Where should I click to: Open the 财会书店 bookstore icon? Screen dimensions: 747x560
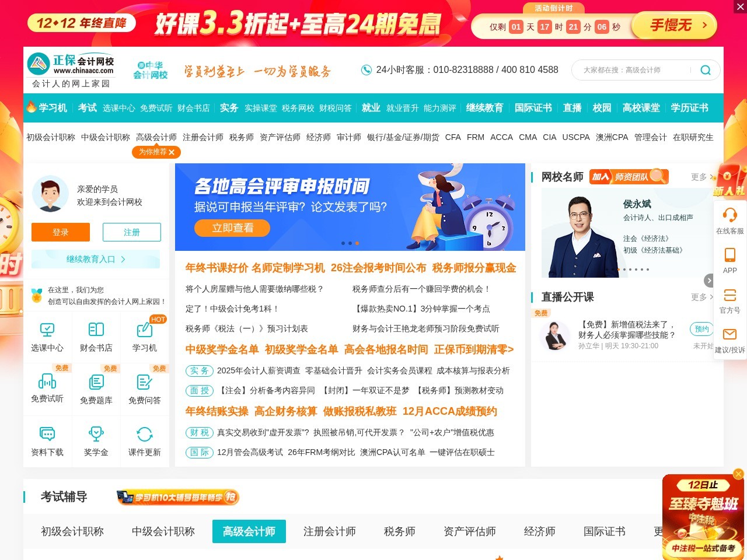point(95,337)
